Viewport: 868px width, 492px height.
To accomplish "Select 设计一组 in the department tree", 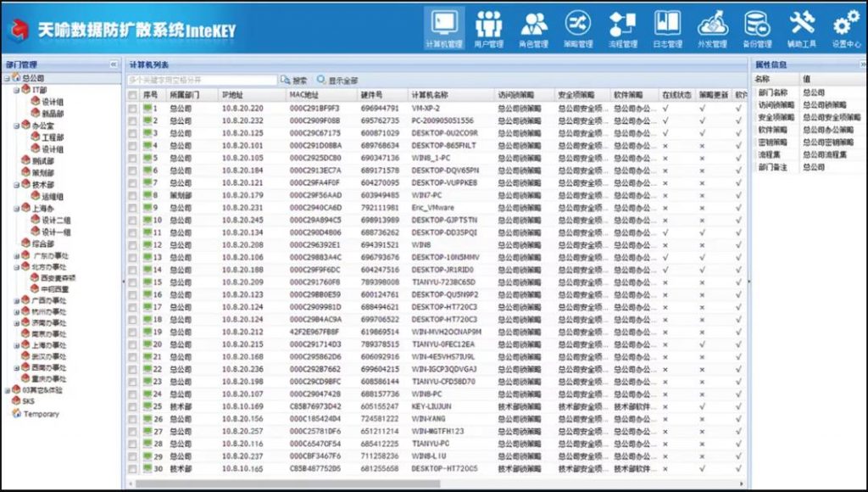I will 56,232.
